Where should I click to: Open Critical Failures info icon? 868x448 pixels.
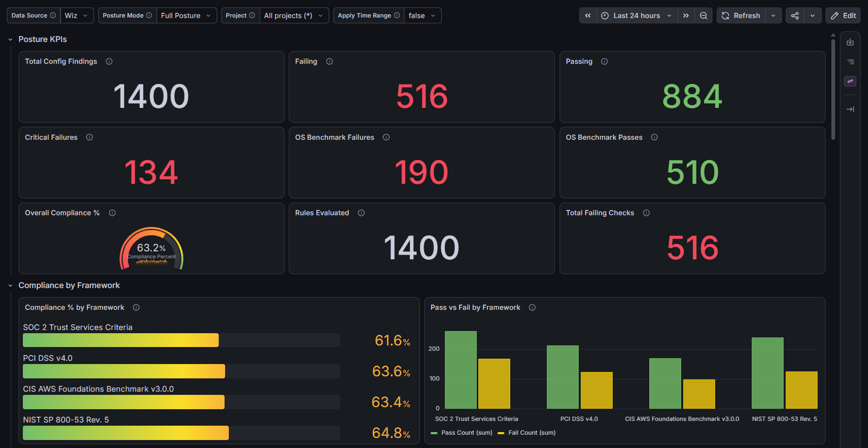pos(89,137)
